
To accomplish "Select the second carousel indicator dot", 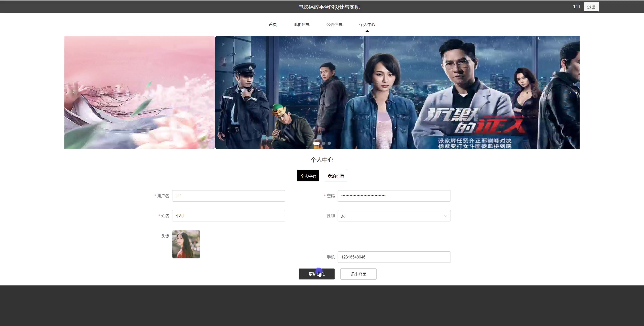I will coord(324,143).
